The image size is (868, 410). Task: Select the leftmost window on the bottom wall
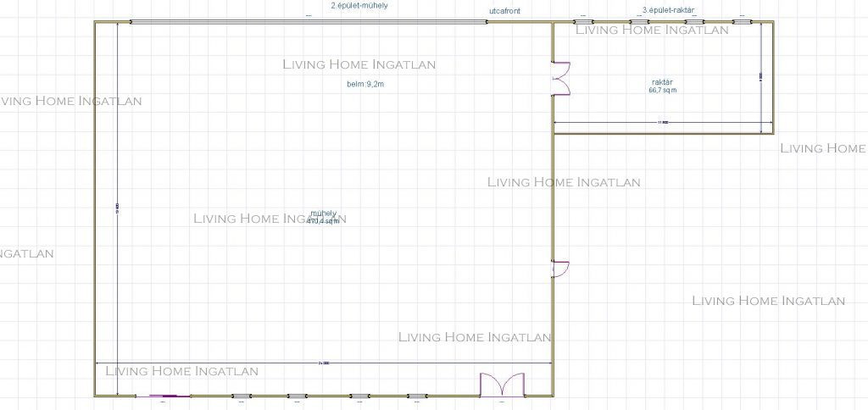242,396
